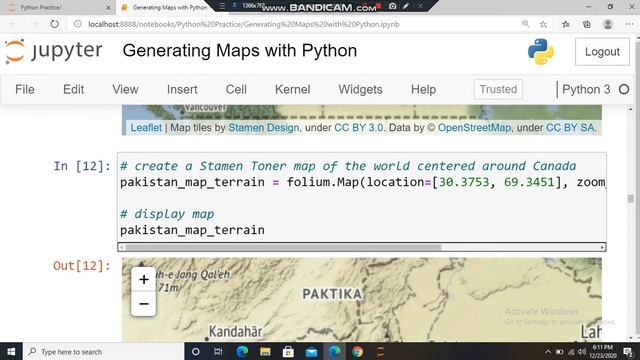Image resolution: width=640 pixels, height=360 pixels.
Task: Open the Cell menu
Action: point(236,89)
